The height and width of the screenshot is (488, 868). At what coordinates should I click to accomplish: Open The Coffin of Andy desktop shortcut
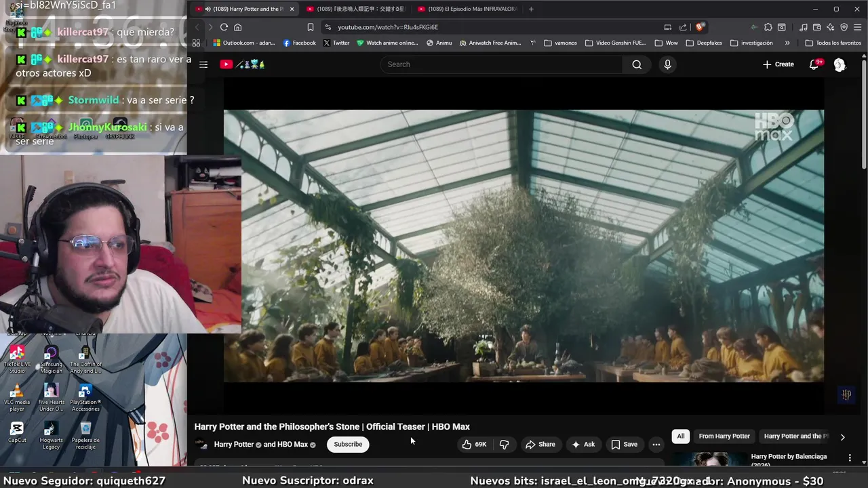tap(85, 359)
